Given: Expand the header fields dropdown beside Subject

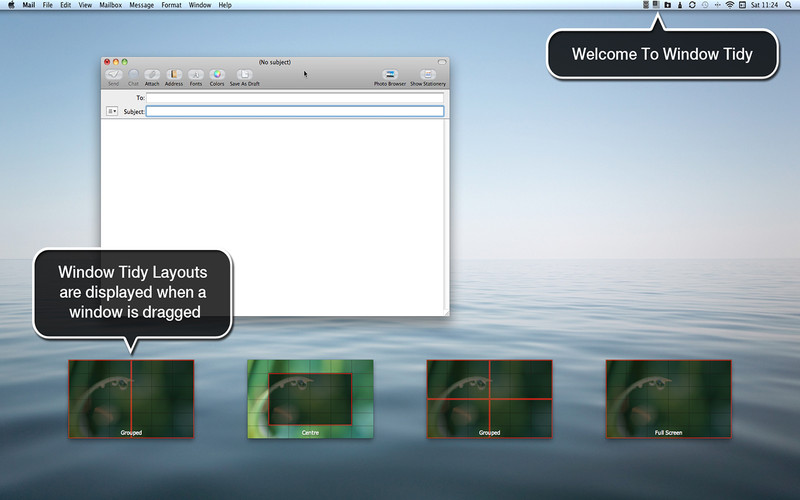Looking at the screenshot, I should (x=112, y=111).
